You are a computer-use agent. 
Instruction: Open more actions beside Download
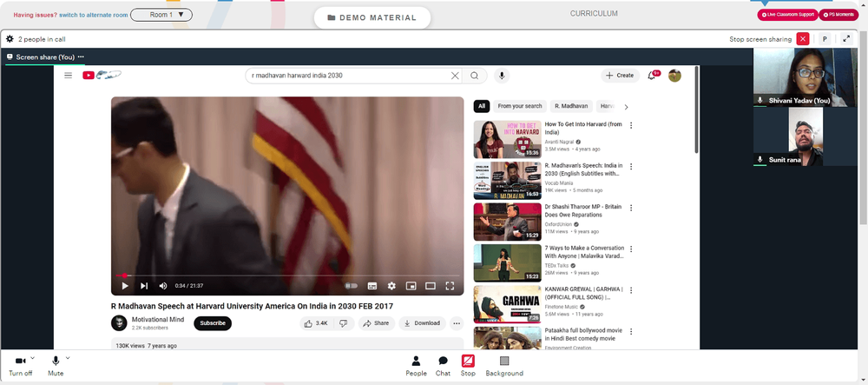457,323
